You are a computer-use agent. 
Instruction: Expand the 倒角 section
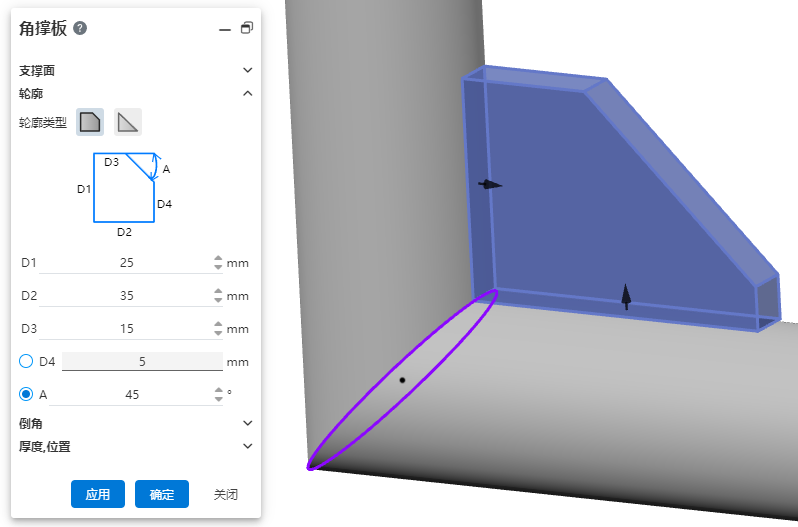(247, 423)
